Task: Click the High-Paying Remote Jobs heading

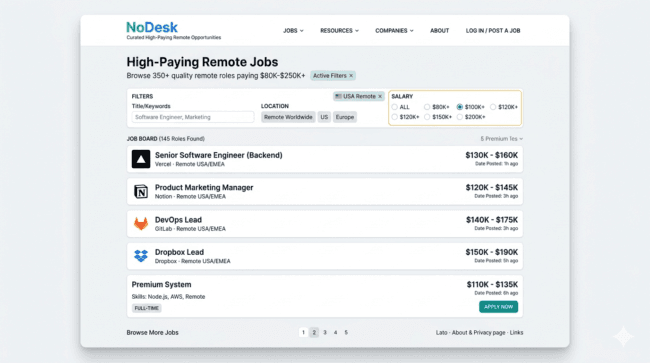Action: [x=202, y=62]
